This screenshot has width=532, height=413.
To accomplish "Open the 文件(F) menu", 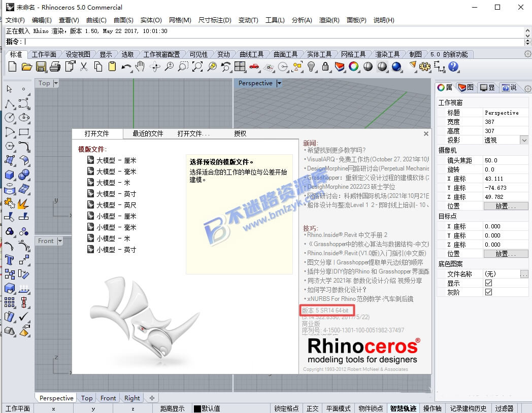I will 15,20.
